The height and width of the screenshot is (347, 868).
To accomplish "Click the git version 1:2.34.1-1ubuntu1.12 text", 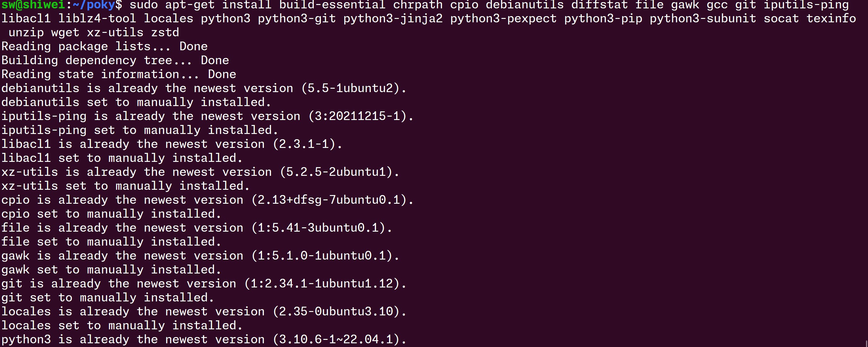I will pos(322,284).
